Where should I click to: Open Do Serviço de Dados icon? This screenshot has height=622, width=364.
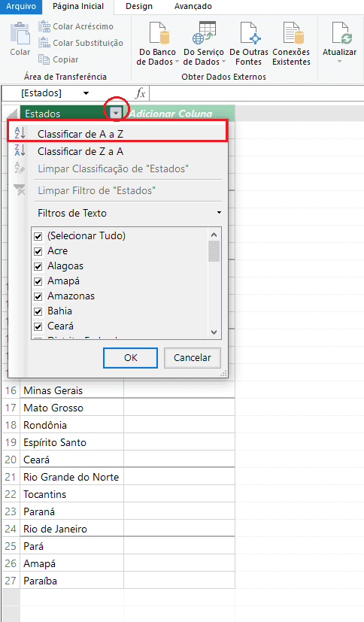(204, 33)
